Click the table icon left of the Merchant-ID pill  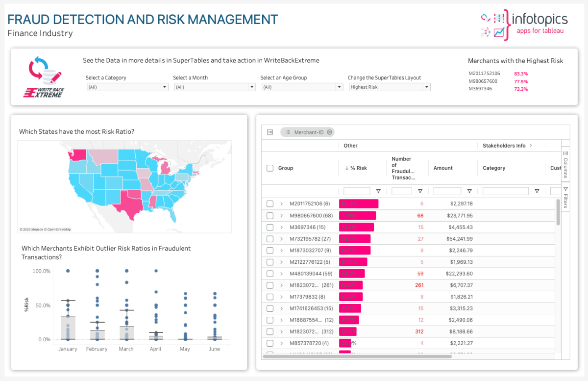pos(269,132)
